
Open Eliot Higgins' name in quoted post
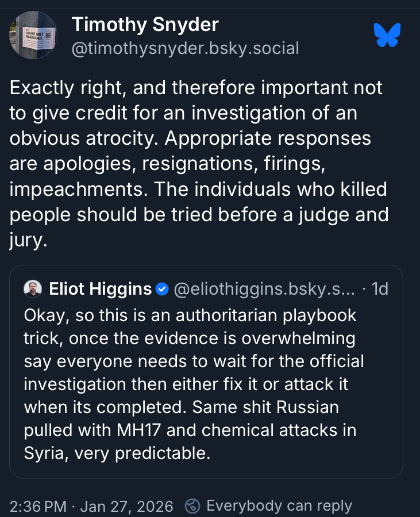101,288
